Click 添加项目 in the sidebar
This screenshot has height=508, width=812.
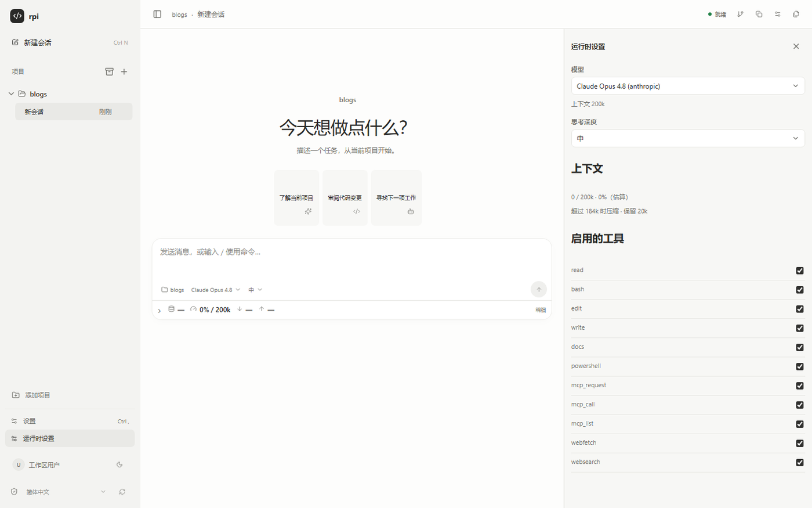click(x=70, y=395)
